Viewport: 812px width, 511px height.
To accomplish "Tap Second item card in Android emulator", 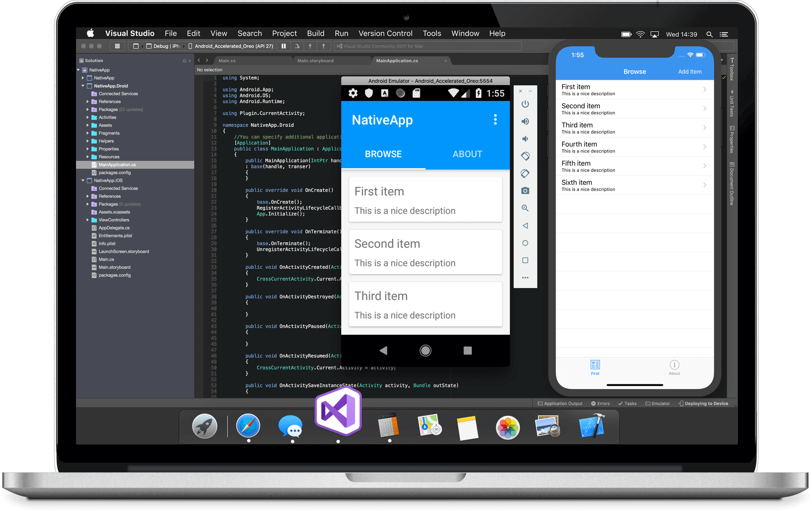I will tap(425, 252).
